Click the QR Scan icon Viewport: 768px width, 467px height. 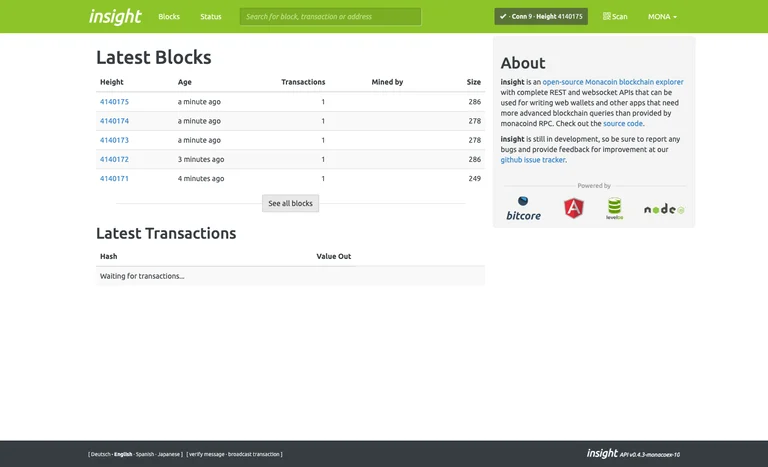click(606, 16)
